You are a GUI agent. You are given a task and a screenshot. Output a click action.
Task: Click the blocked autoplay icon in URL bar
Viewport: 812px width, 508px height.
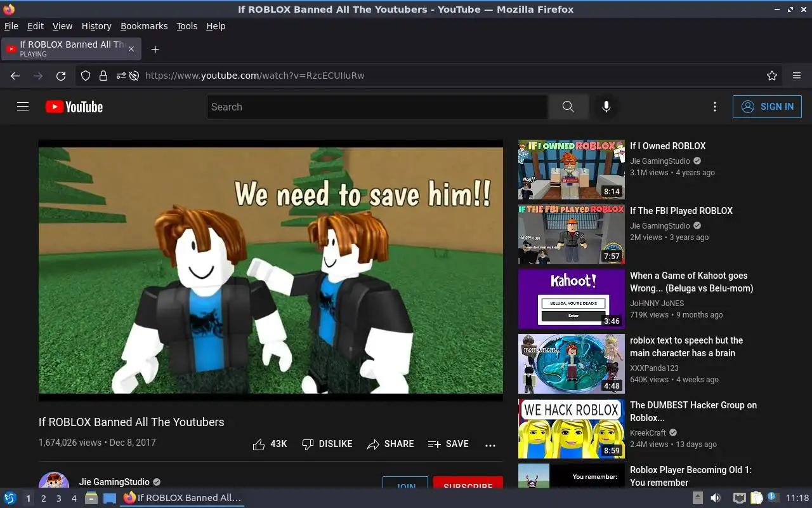tap(134, 76)
